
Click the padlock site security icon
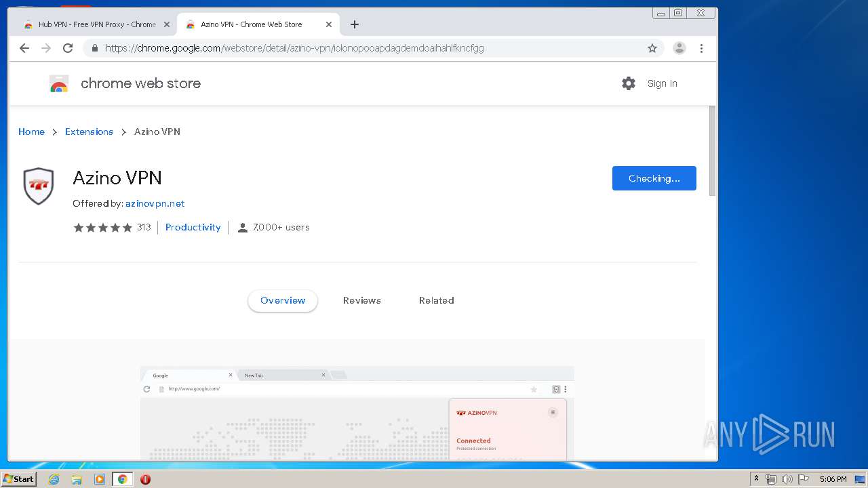tap(94, 48)
